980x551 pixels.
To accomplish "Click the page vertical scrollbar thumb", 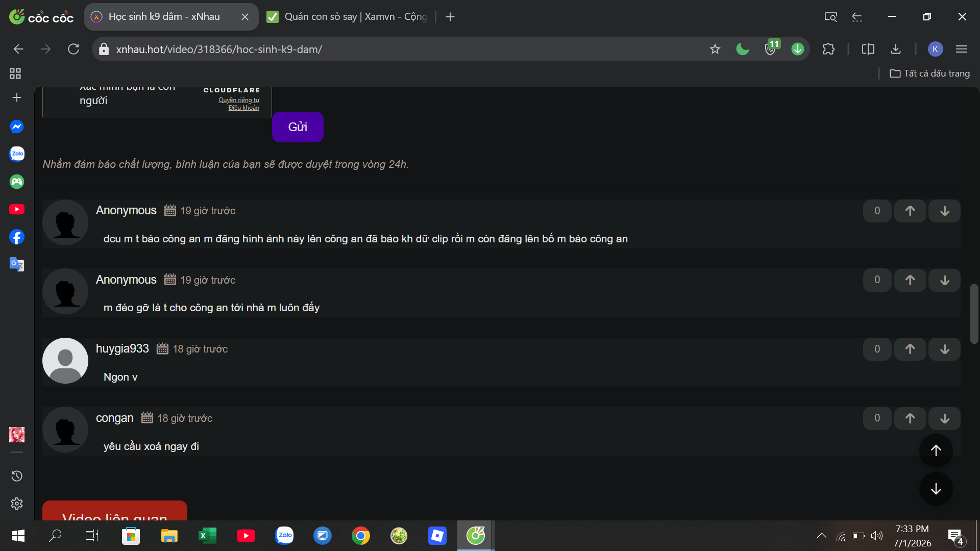I will (974, 314).
